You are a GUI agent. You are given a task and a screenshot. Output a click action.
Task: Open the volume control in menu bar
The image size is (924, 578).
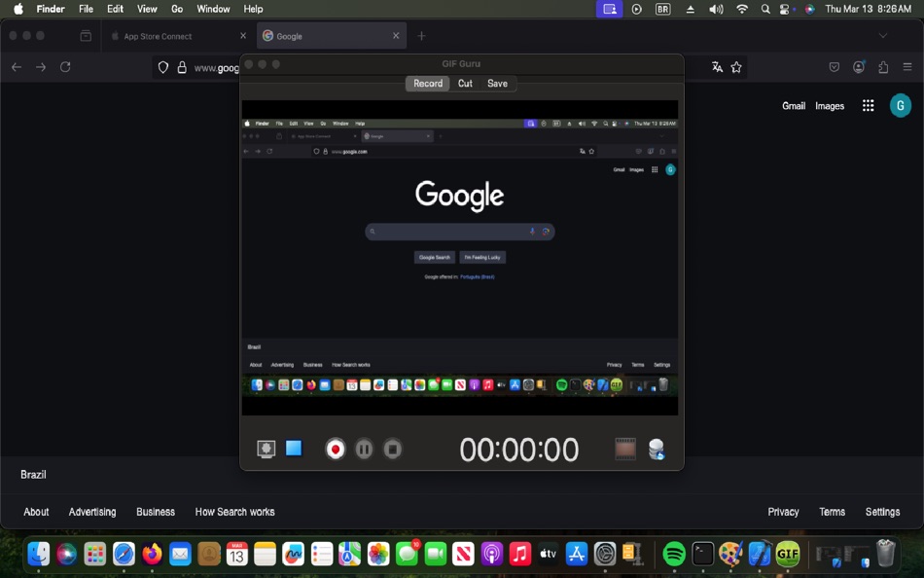(716, 9)
